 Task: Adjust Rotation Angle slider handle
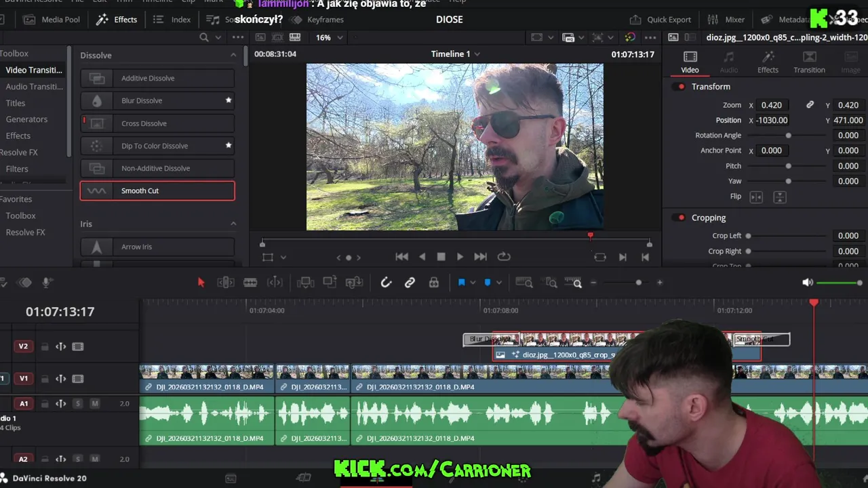tap(788, 136)
